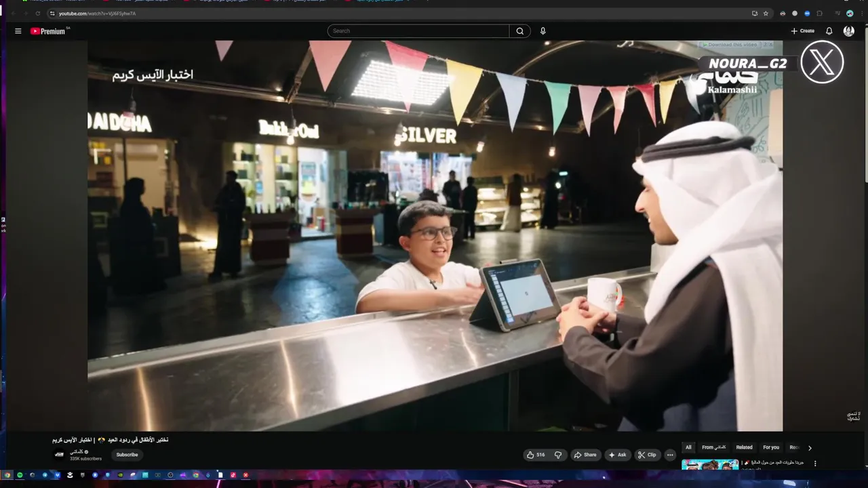The height and width of the screenshot is (488, 868).
Task: Open the channel avatar beside Subscribe
Action: [x=59, y=455]
